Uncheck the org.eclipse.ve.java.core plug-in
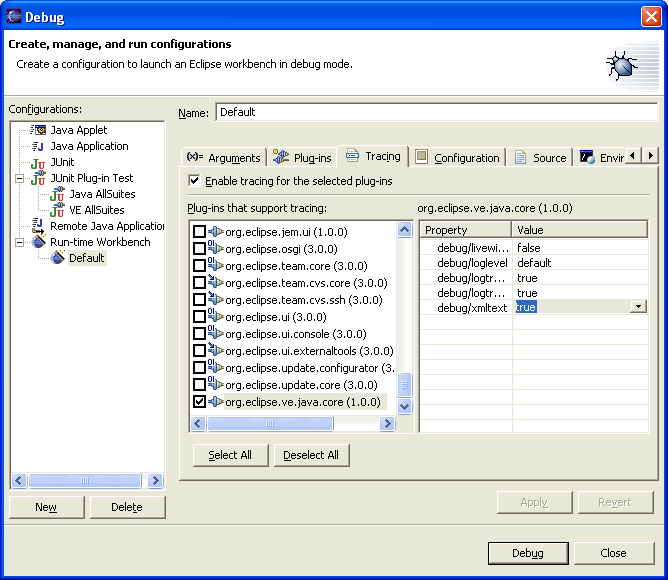668x580 pixels. [x=199, y=402]
